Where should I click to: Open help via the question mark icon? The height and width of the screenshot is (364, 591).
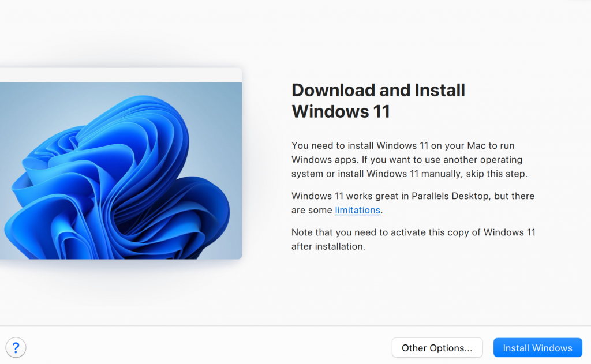click(x=16, y=347)
